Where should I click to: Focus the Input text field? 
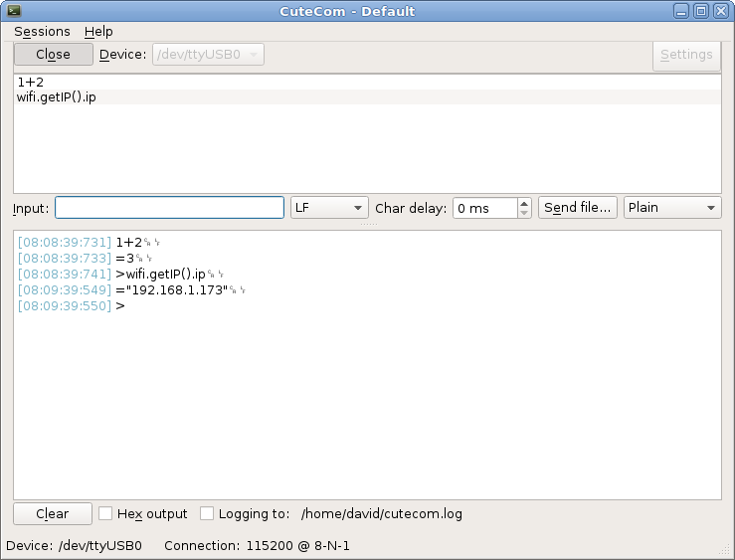tap(169, 208)
